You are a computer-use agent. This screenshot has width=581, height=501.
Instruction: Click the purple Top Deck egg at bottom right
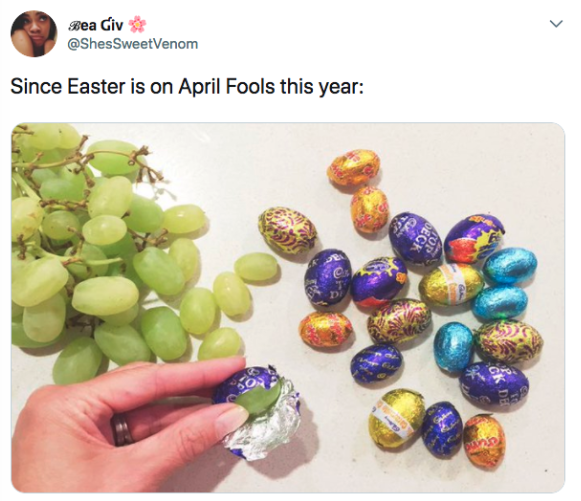click(494, 386)
